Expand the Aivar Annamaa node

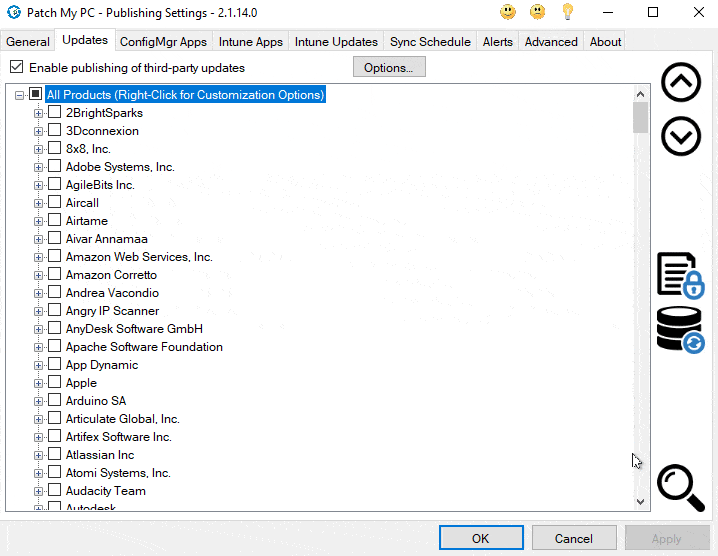click(x=38, y=240)
